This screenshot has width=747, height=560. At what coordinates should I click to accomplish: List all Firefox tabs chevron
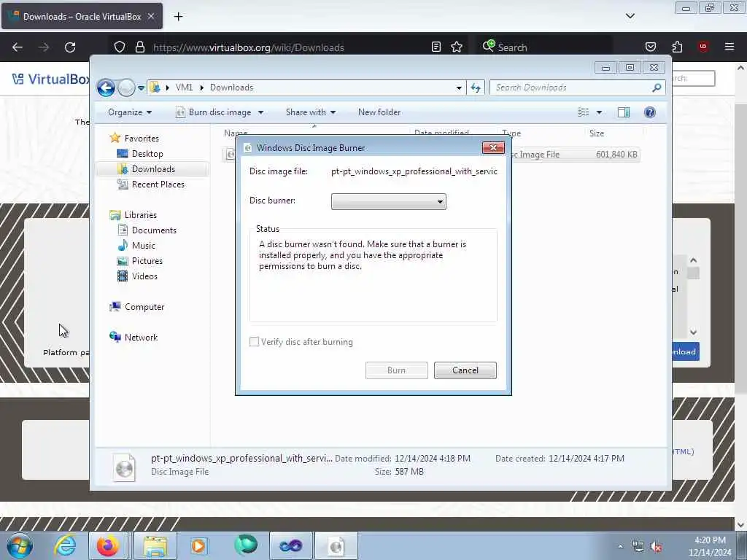pyautogui.click(x=630, y=16)
